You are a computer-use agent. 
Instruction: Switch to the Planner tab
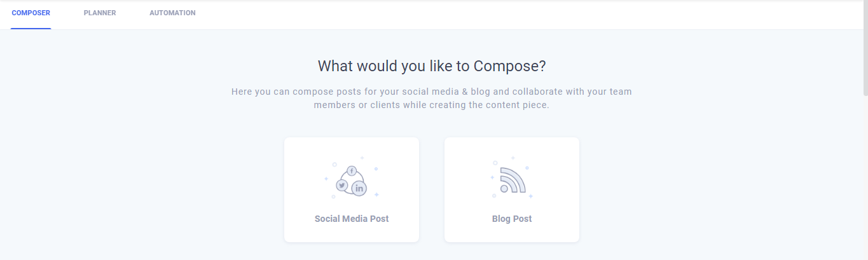pyautogui.click(x=100, y=13)
